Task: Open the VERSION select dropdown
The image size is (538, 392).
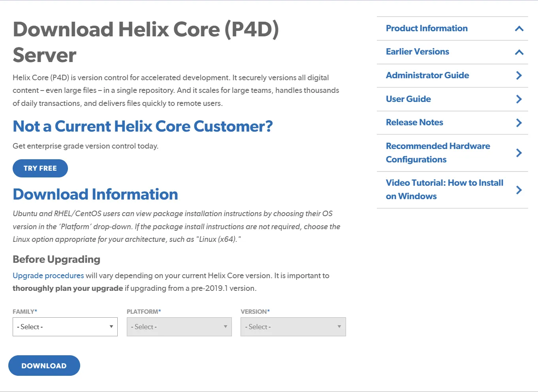Action: (293, 327)
